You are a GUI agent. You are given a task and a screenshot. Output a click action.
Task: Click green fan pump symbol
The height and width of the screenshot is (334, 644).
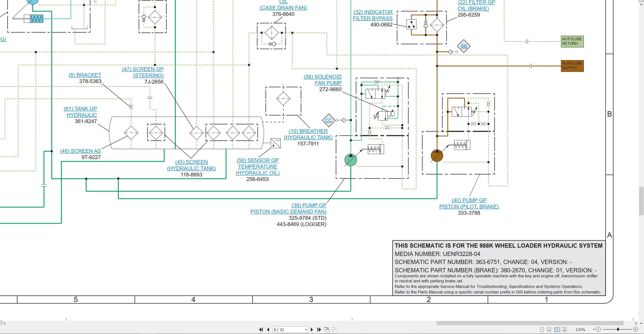click(x=350, y=160)
